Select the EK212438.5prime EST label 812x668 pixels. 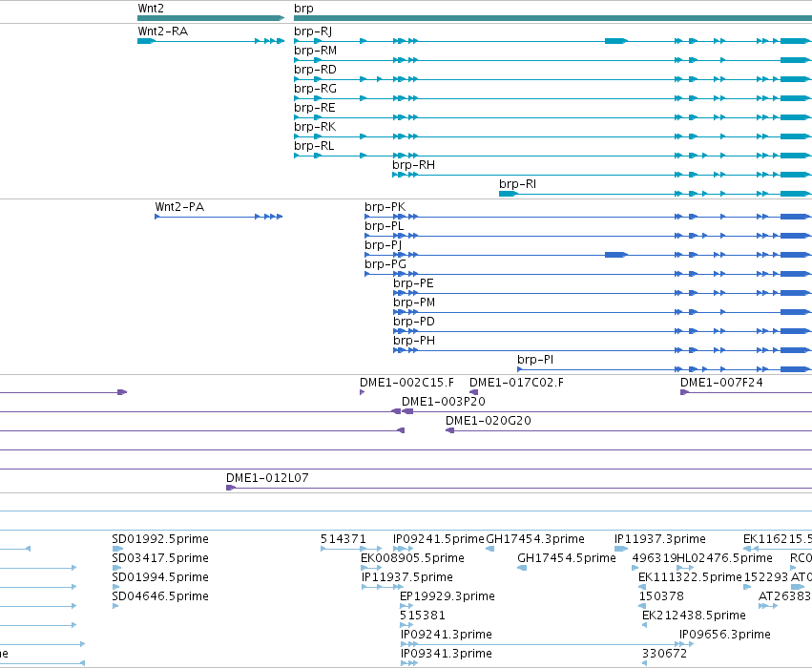tap(694, 616)
